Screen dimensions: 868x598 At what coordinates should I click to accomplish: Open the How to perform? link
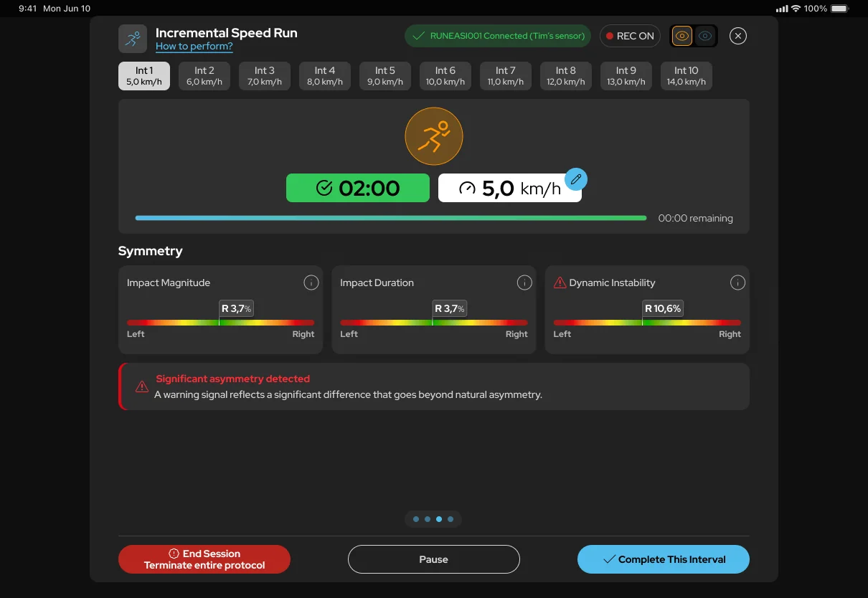194,47
